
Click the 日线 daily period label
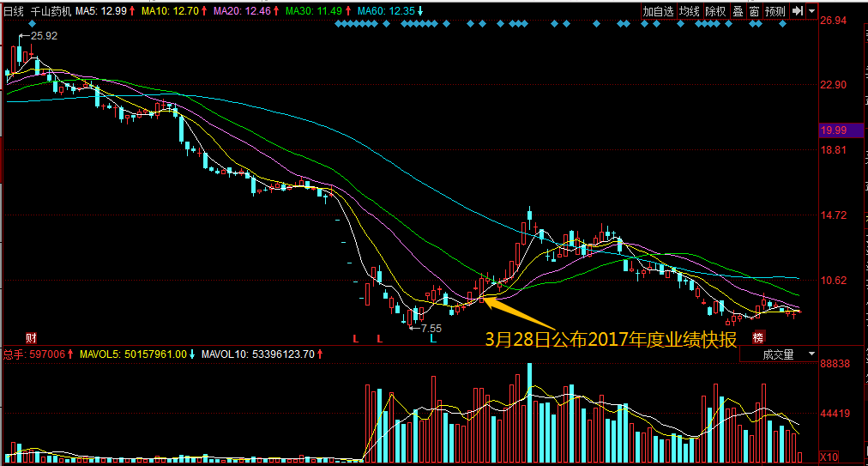click(x=14, y=11)
